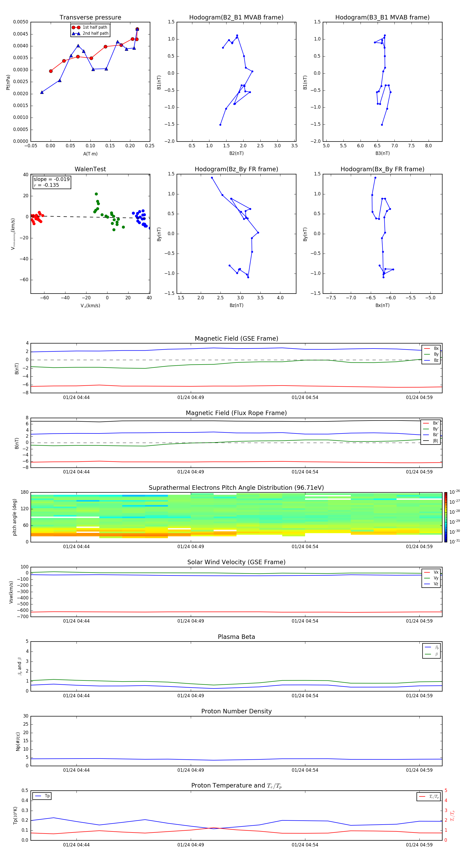Click the 'B3(nT)' x-axis label
Screen dimensions: 473x868
pyautogui.click(x=382, y=153)
